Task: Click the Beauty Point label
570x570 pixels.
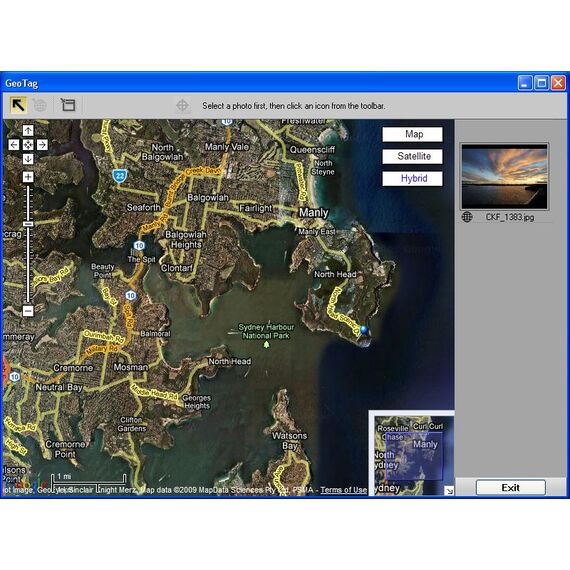Action: pos(103,271)
